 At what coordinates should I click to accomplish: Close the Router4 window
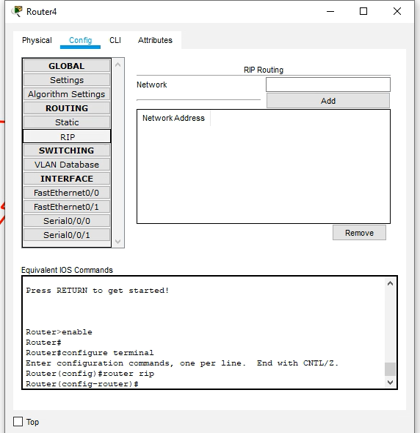(x=397, y=11)
